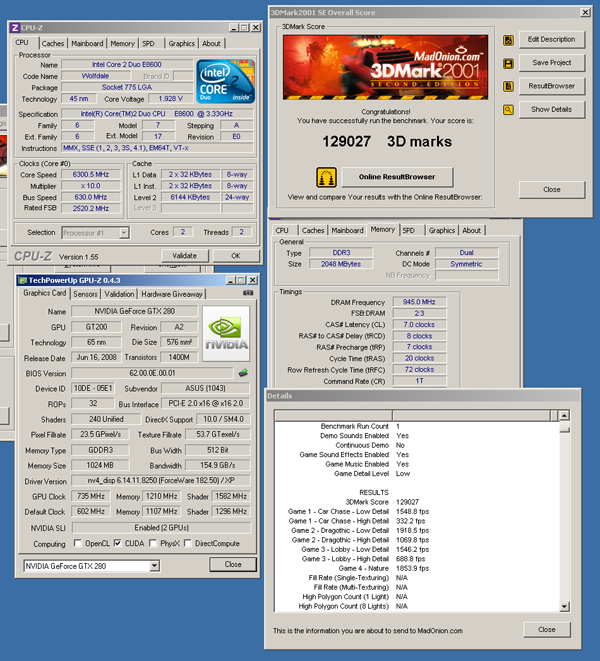Switch to the Sensors tab in GPU-Z
This screenshot has width=600, height=661.
pyautogui.click(x=85, y=294)
